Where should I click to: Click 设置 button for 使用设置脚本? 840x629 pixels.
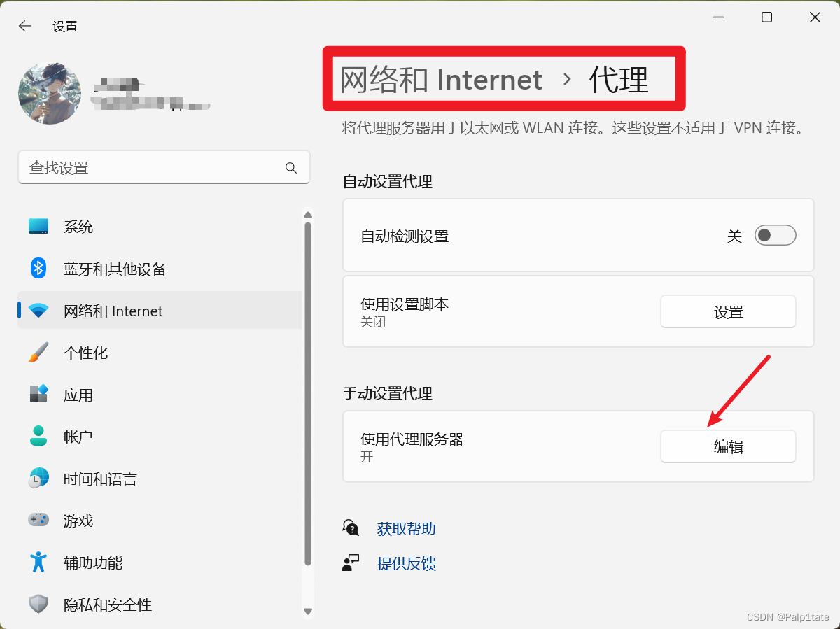pos(728,311)
